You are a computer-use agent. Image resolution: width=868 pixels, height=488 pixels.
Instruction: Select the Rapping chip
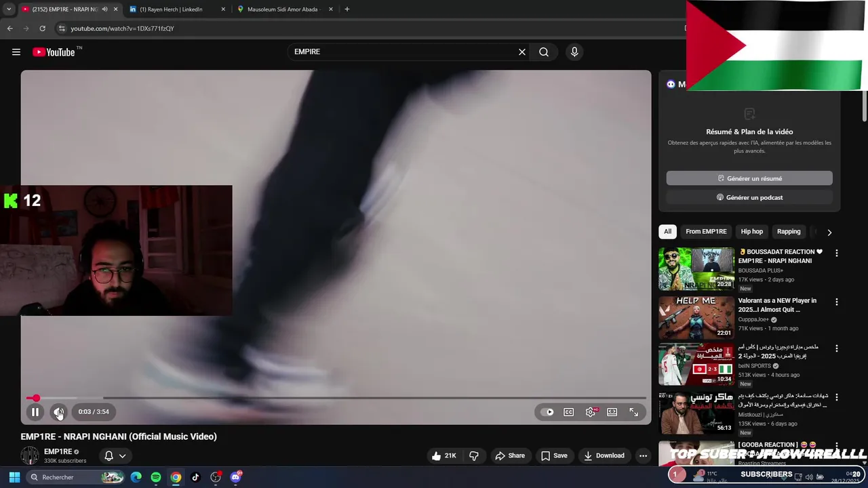789,232
